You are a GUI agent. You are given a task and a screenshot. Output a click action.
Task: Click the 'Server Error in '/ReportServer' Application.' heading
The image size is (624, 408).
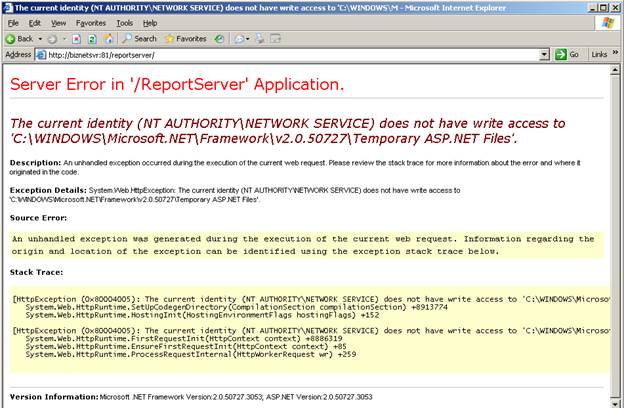click(x=177, y=84)
